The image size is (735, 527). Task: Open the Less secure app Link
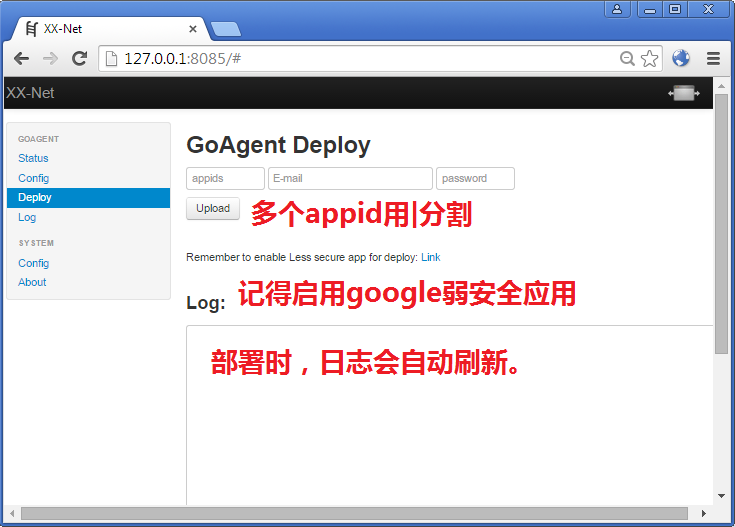click(x=431, y=257)
